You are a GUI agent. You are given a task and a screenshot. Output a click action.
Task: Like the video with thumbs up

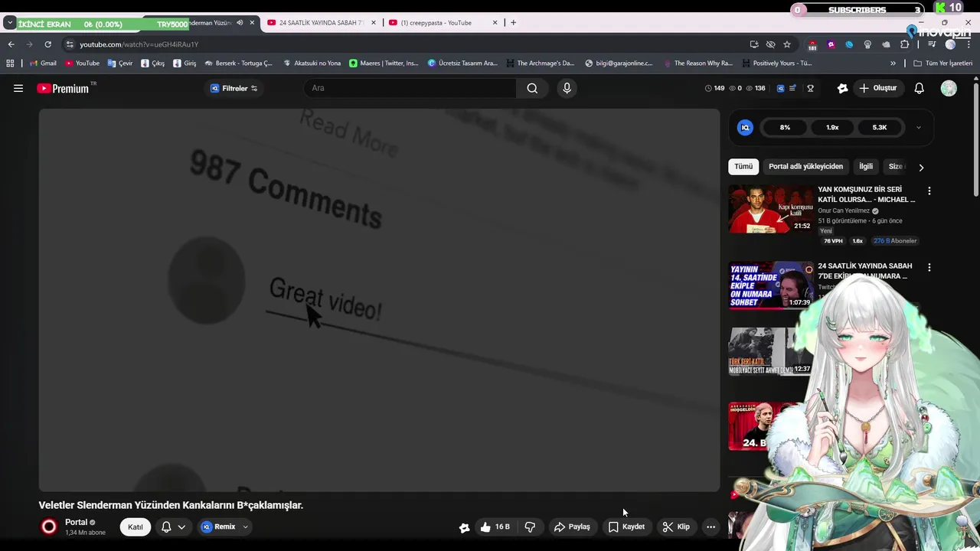tap(495, 527)
